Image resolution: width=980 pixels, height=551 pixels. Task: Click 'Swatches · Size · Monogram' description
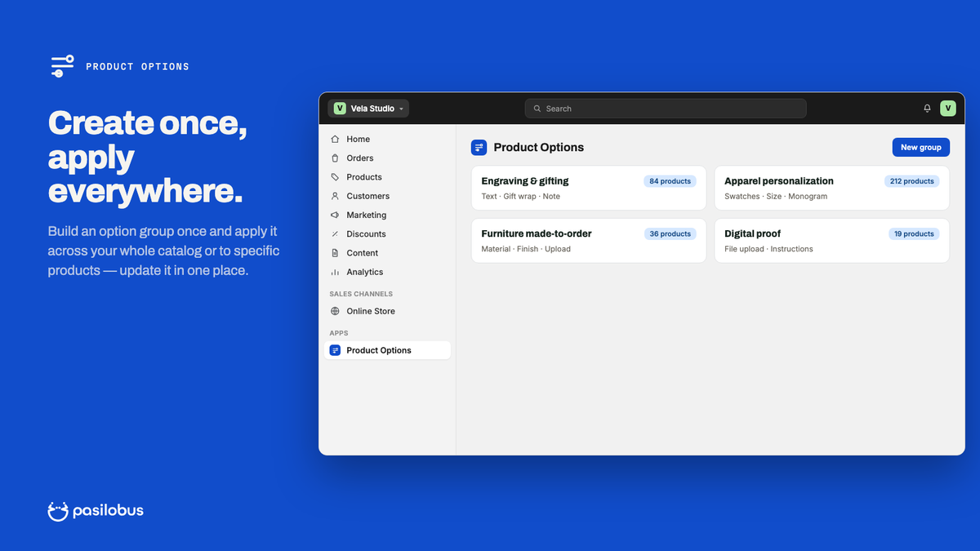776,197
